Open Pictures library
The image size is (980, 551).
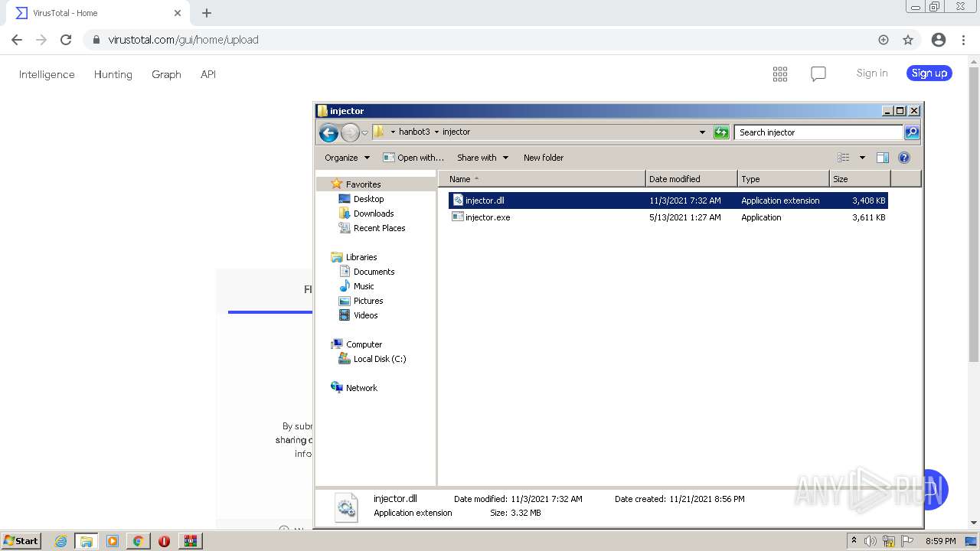[368, 301]
